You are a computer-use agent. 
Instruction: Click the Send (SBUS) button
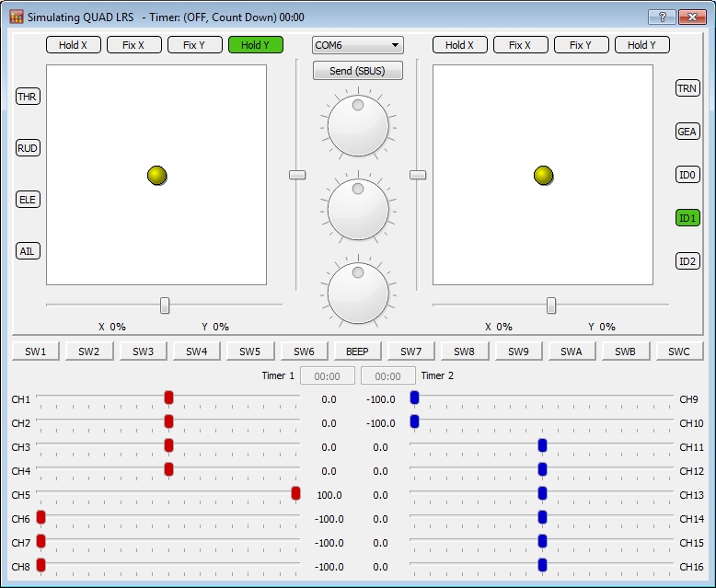click(x=358, y=71)
